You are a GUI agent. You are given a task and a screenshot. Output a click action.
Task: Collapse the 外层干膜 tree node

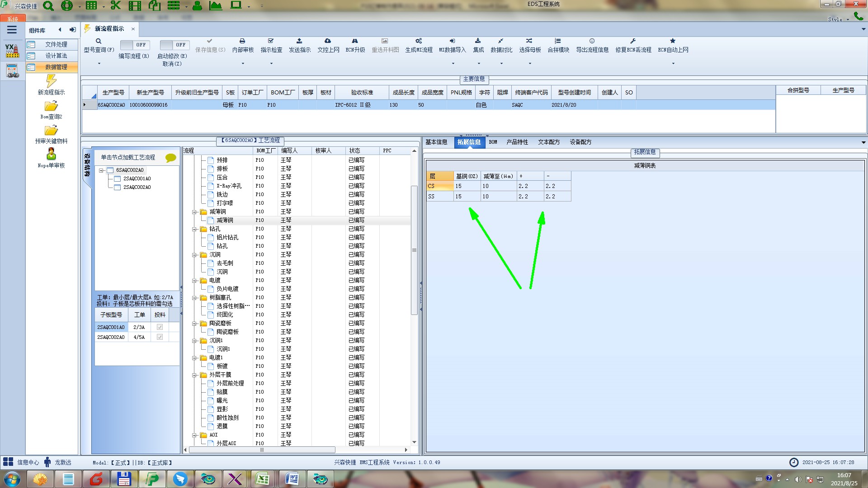[195, 375]
